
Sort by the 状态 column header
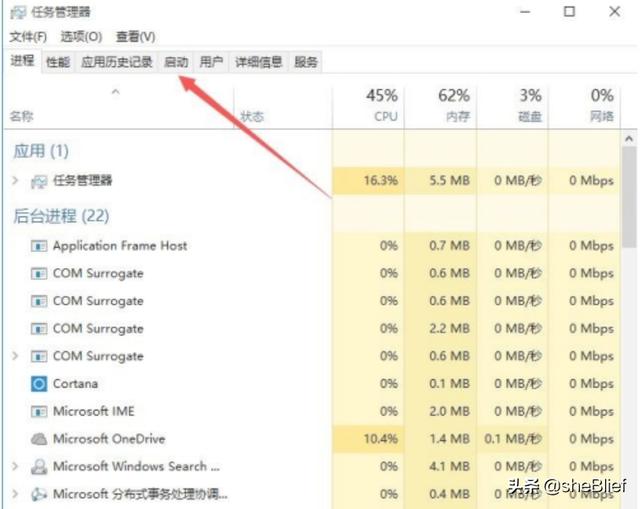(x=283, y=107)
